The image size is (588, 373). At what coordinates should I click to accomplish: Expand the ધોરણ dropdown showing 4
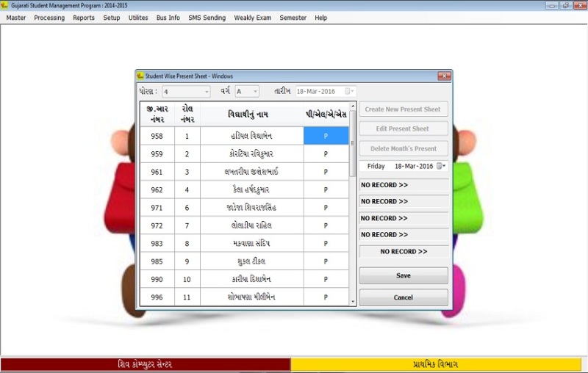pyautogui.click(x=207, y=92)
